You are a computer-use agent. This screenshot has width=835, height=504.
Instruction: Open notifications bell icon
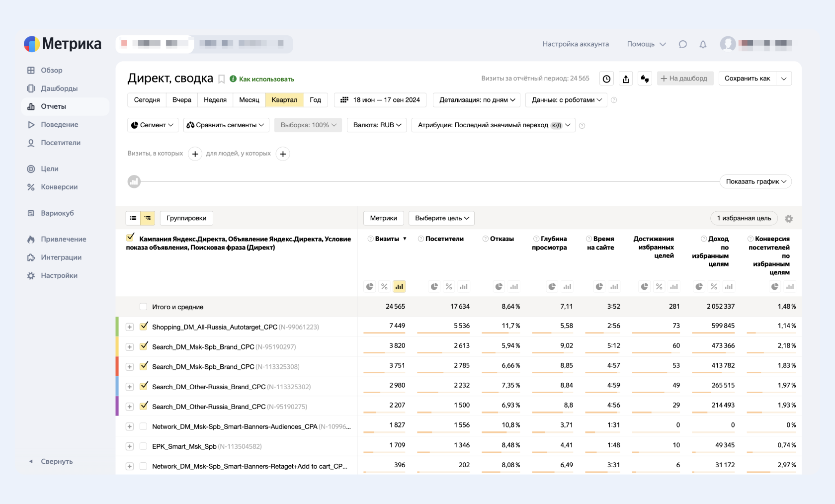703,44
